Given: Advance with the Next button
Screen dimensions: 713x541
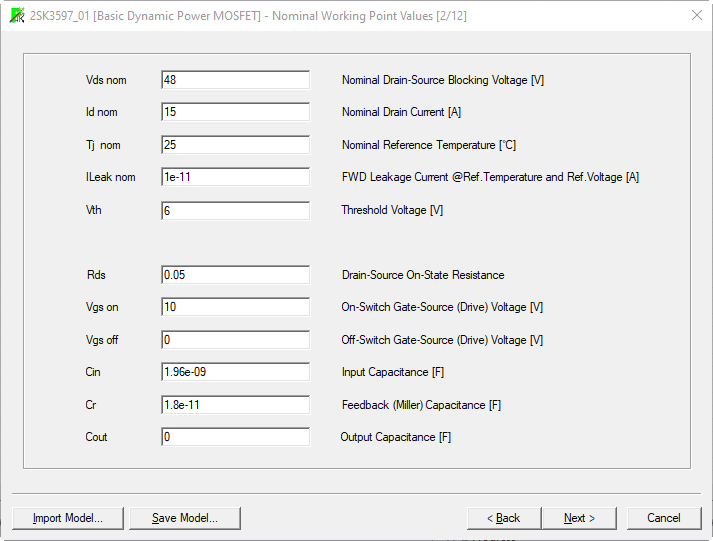Looking at the screenshot, I should tap(579, 518).
